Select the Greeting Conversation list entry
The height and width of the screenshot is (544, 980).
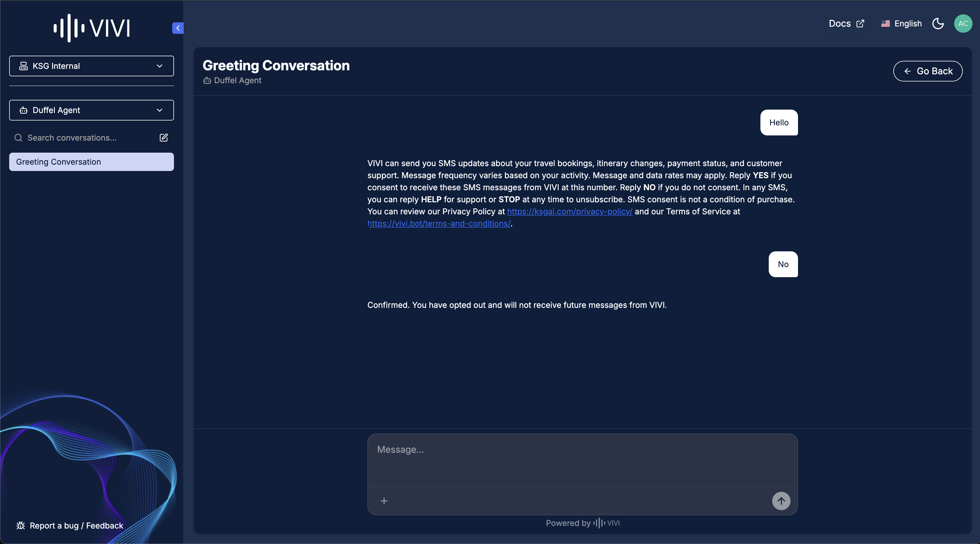[91, 162]
